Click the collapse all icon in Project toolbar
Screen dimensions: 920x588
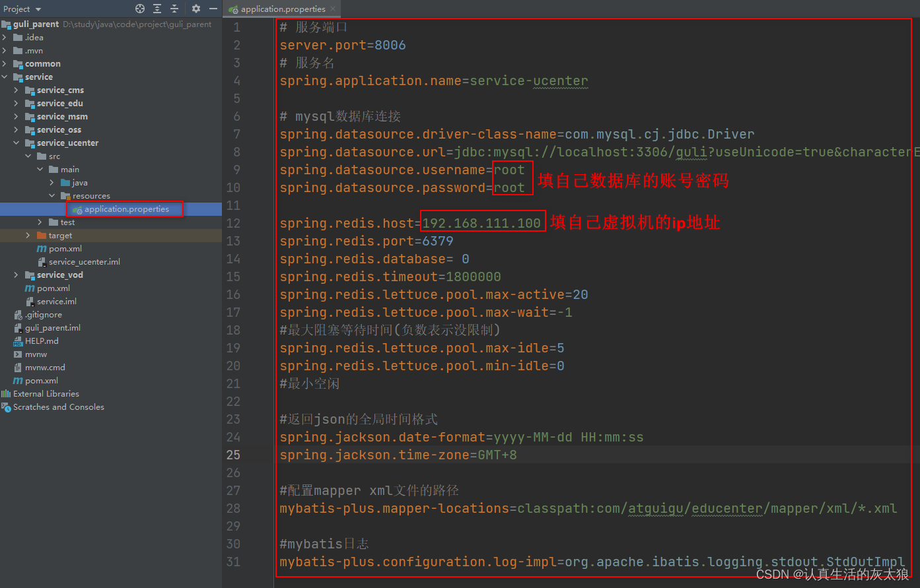coord(174,9)
